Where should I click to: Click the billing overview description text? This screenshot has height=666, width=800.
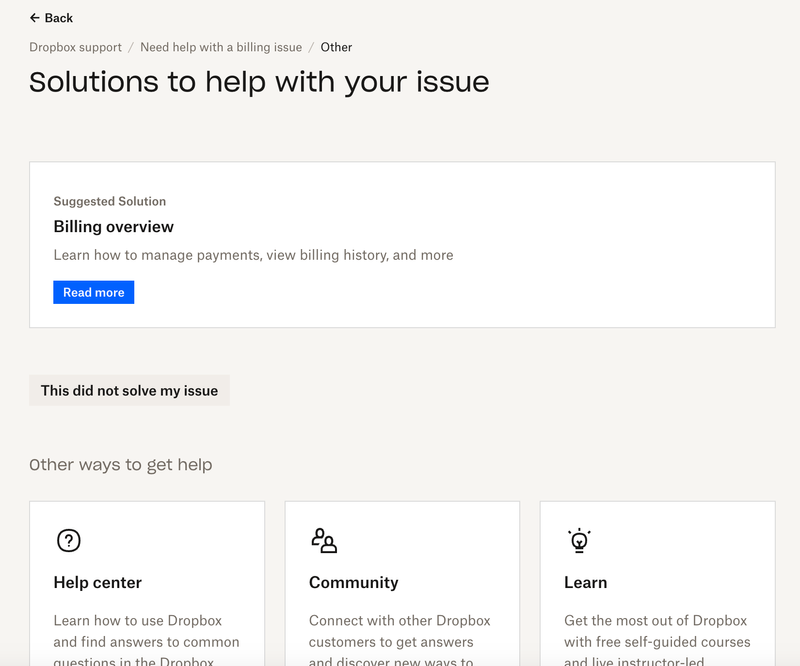253,255
